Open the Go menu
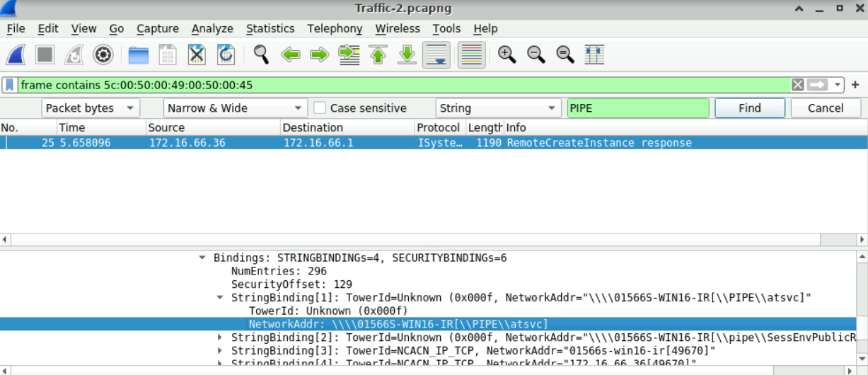This screenshot has height=375, width=868. pyautogui.click(x=117, y=28)
